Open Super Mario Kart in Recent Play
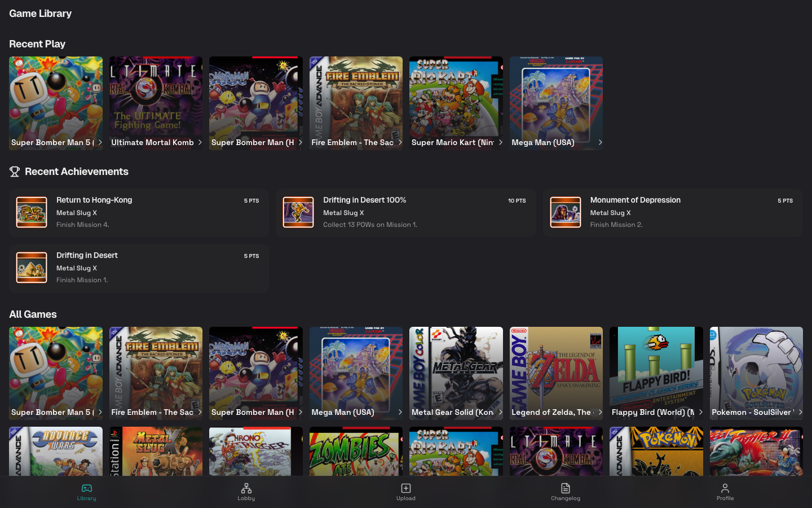This screenshot has width=812, height=508. pyautogui.click(x=456, y=99)
